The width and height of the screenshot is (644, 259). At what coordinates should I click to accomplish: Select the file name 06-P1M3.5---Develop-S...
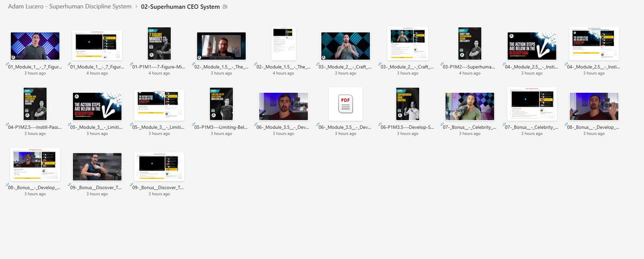coord(408,127)
